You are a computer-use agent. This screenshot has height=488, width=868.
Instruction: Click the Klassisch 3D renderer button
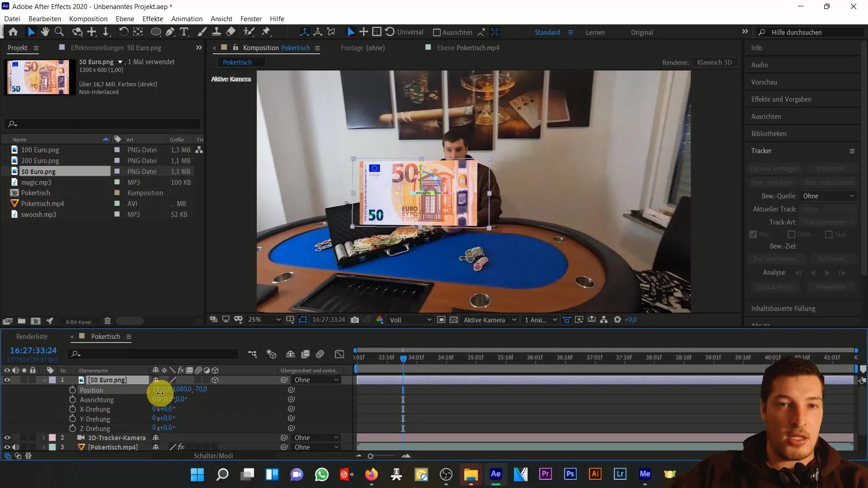click(714, 62)
